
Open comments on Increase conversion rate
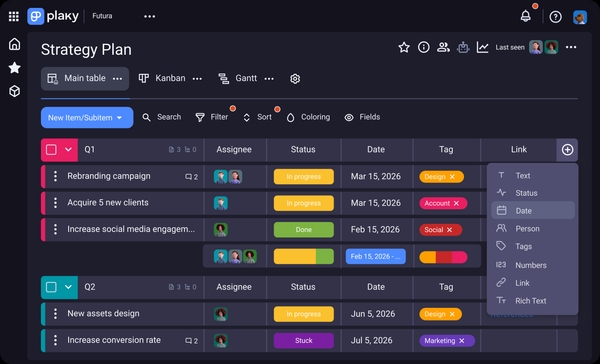pyautogui.click(x=191, y=341)
